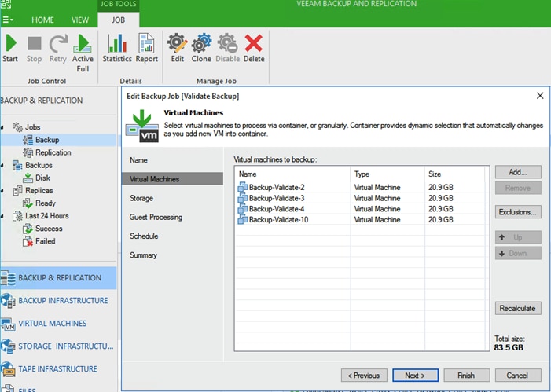Click the Remove button
Image resolution: width=551 pixels, height=392 pixels.
tap(518, 188)
